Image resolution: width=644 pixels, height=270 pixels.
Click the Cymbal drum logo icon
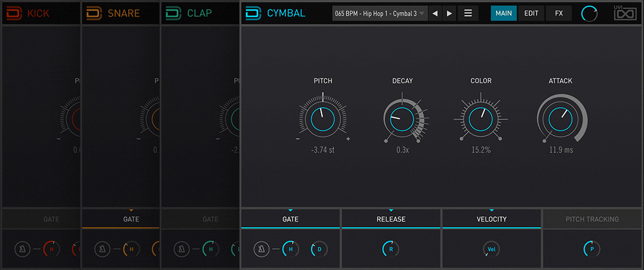(253, 13)
